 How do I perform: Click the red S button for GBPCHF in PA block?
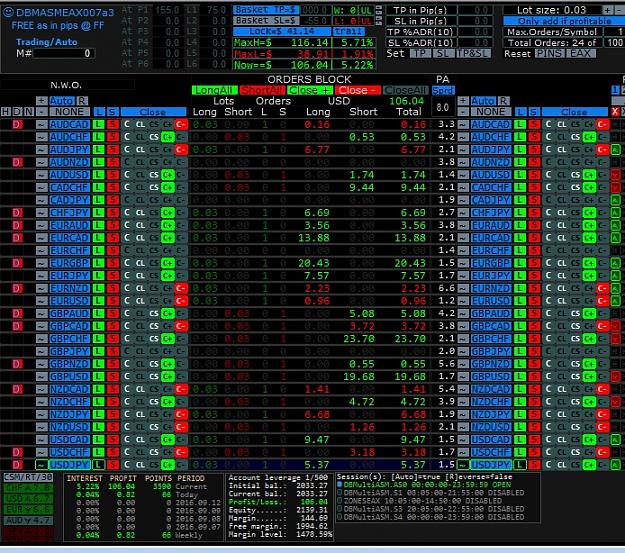point(535,339)
